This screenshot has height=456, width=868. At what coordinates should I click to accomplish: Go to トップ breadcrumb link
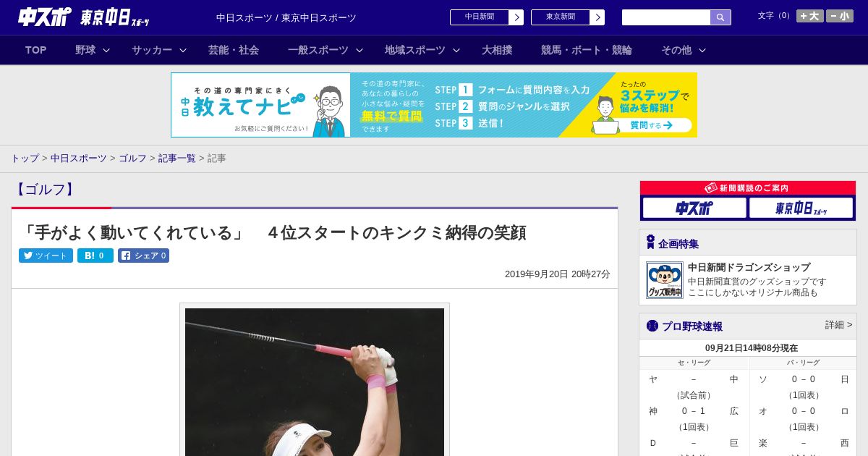(25, 158)
